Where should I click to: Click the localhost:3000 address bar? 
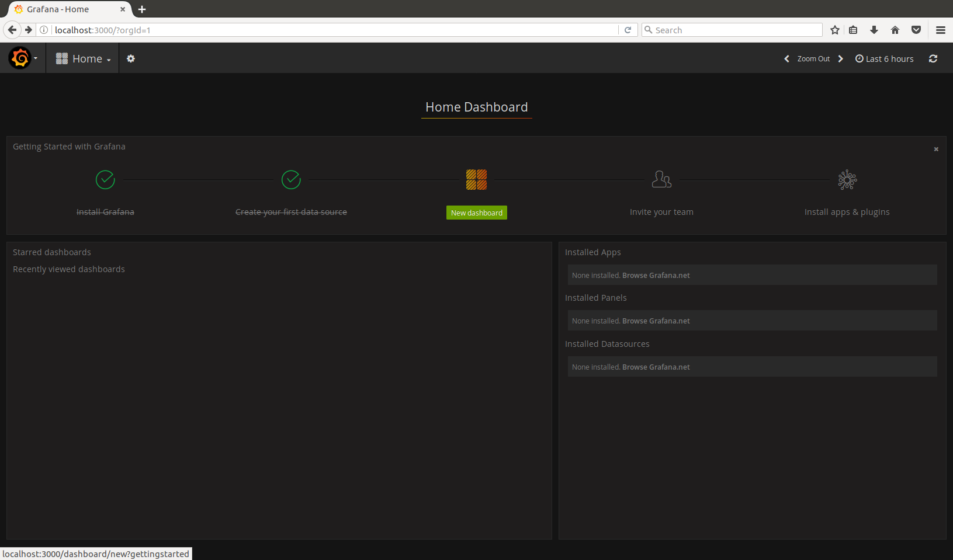pos(335,30)
